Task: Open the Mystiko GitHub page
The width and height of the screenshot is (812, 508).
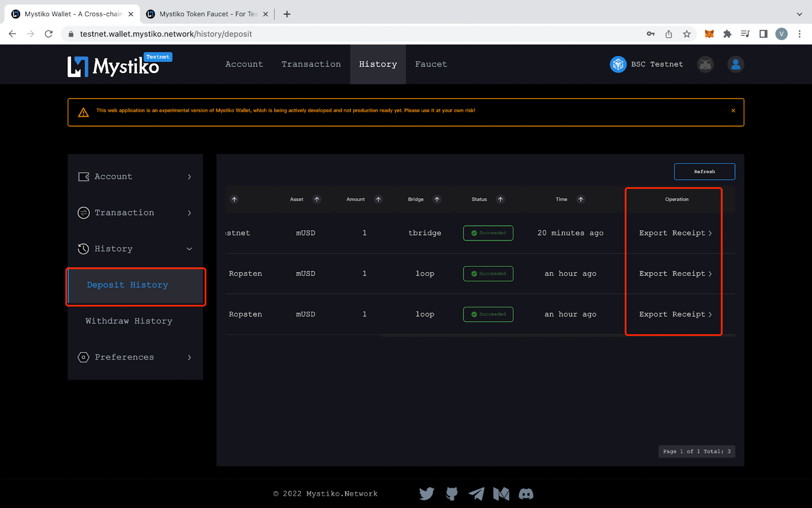Action: click(x=452, y=494)
